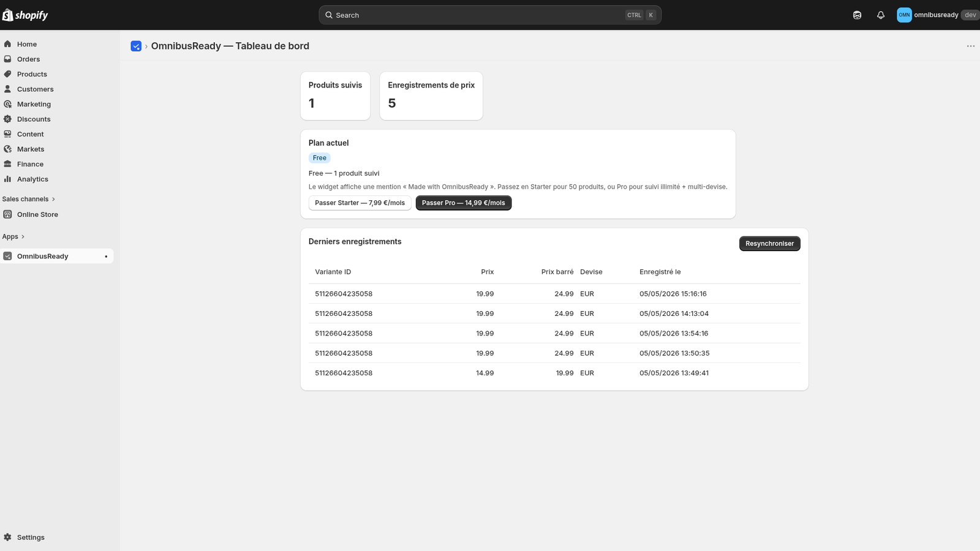Click the Shopify logo
The image size is (980, 551).
coord(25,15)
